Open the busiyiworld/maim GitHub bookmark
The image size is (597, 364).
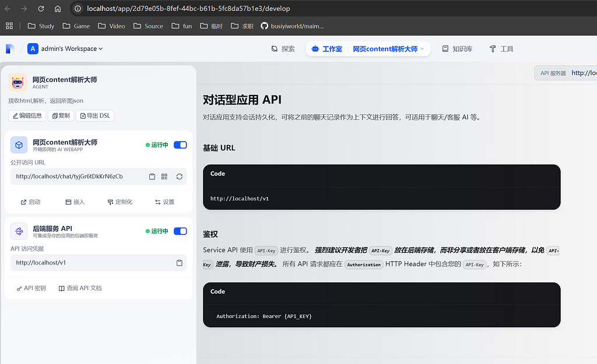click(292, 26)
